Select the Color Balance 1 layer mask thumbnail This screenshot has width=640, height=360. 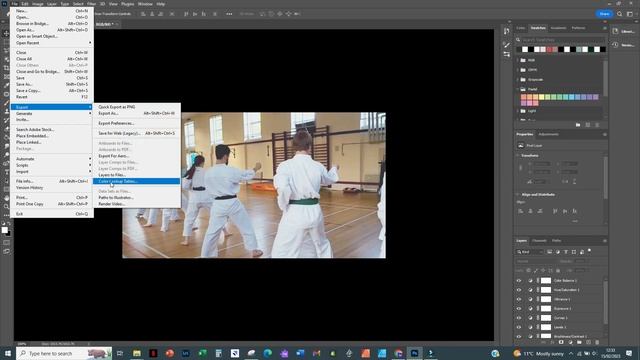[546, 280]
